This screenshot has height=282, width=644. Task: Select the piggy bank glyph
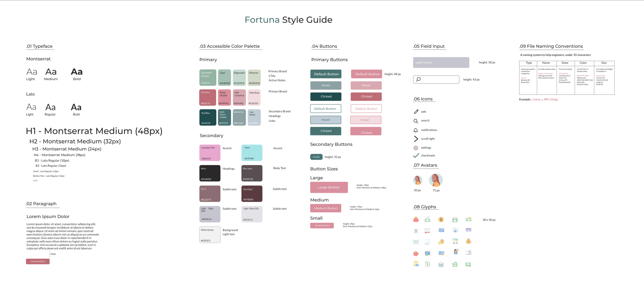(416, 253)
